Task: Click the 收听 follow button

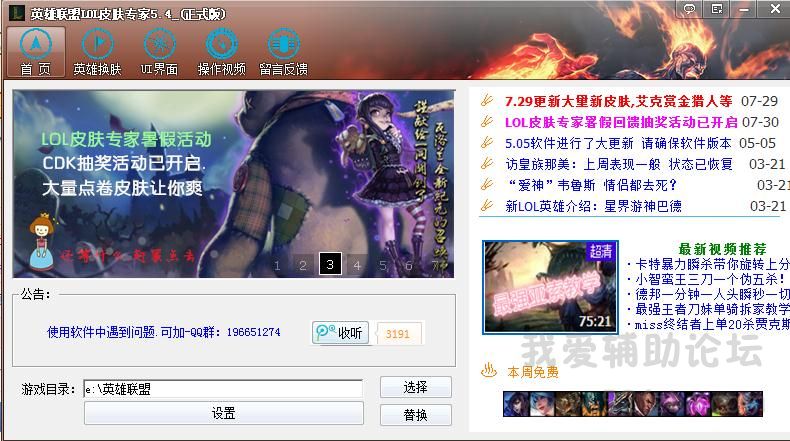Action: click(340, 333)
